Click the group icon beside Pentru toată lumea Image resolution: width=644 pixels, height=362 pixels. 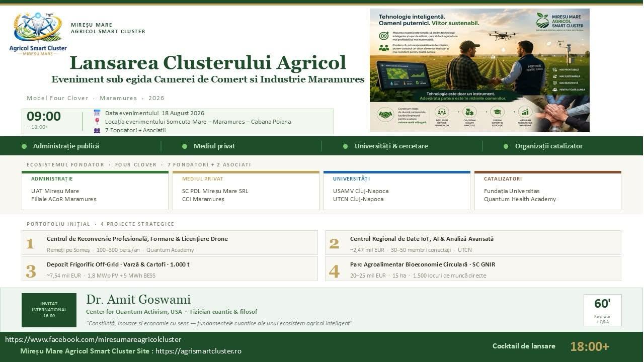coord(554,89)
